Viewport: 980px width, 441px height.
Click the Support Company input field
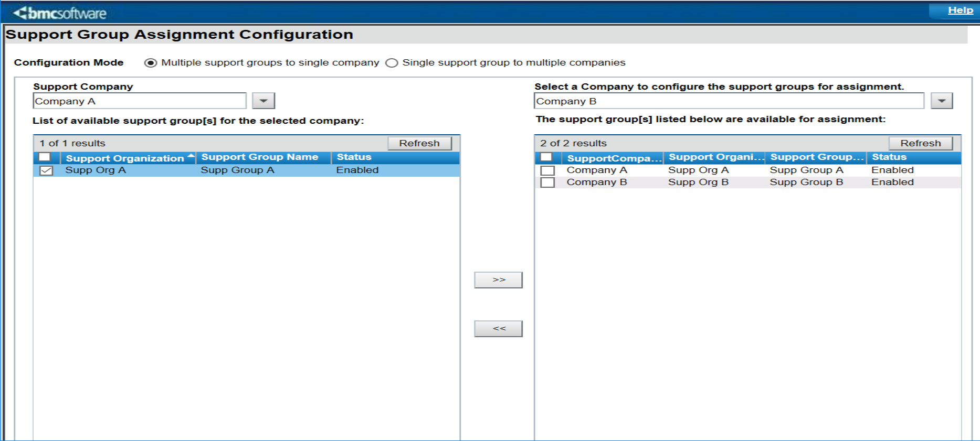pyautogui.click(x=140, y=101)
